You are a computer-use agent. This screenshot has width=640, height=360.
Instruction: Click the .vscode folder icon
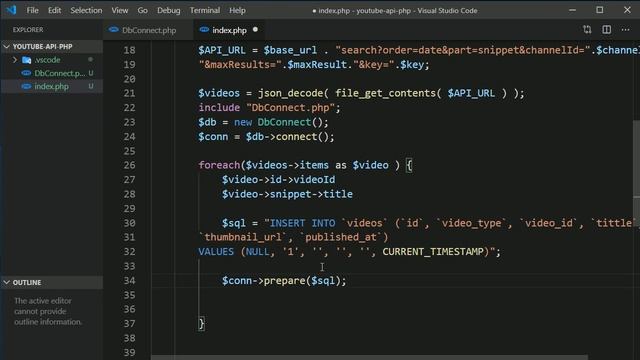pyautogui.click(x=27, y=60)
